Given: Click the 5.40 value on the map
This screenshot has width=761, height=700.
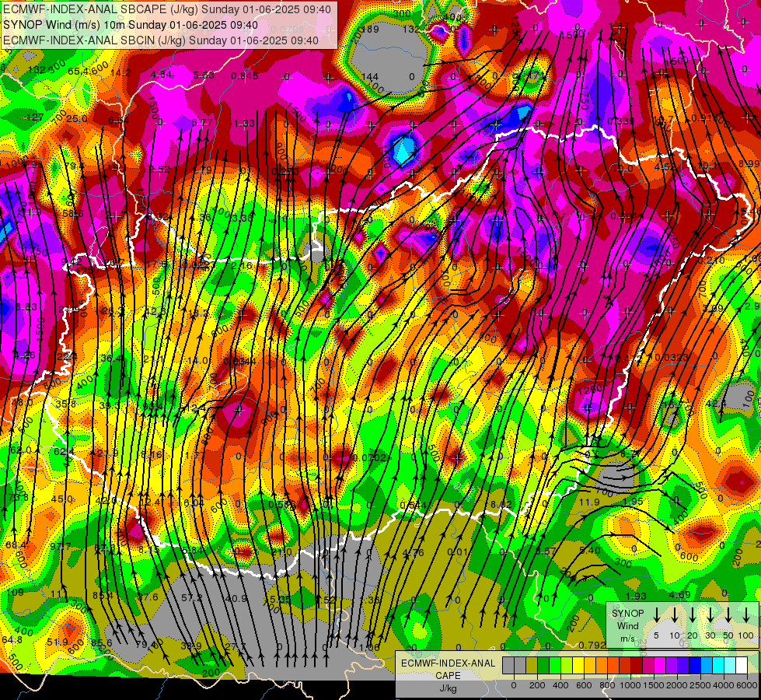Looking at the screenshot, I should (590, 551).
